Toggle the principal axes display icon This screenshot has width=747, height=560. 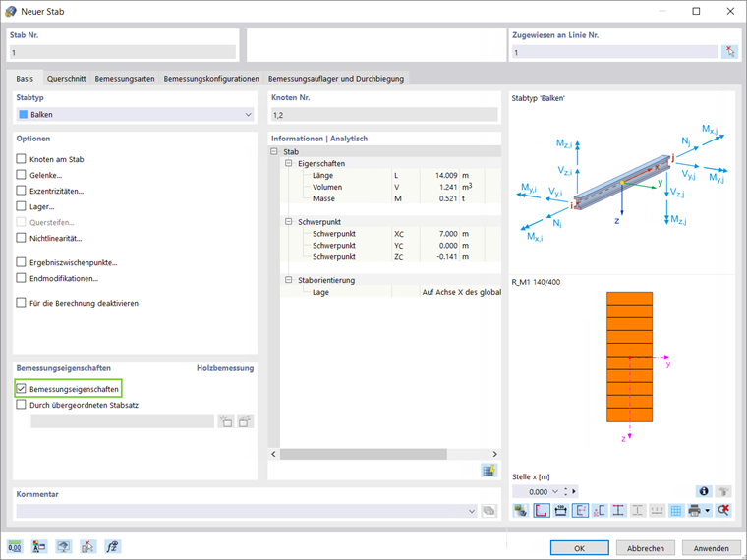coord(580,511)
